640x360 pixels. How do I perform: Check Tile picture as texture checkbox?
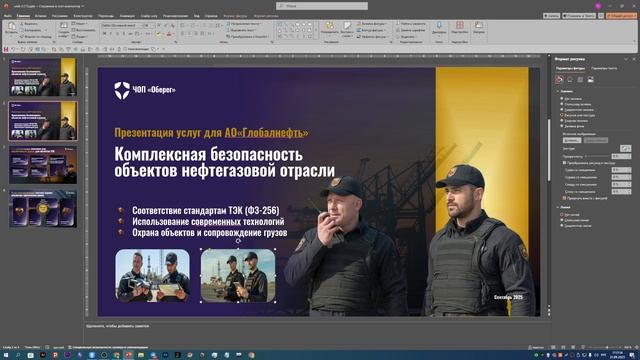564,163
